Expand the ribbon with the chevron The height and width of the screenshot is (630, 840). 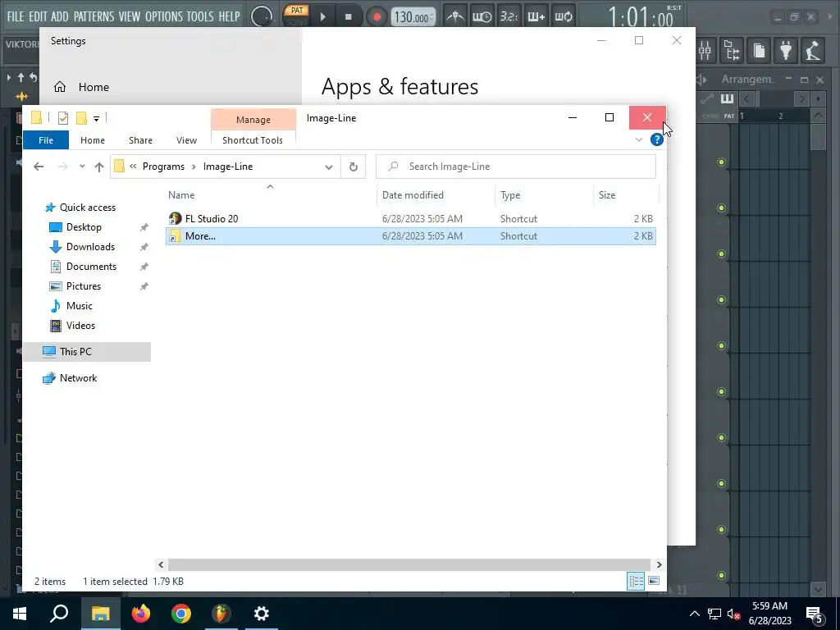pos(638,139)
